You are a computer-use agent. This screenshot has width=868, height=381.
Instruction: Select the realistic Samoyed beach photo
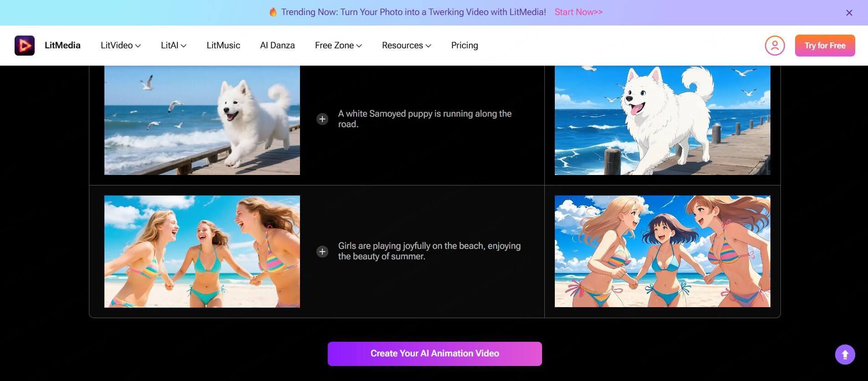click(x=202, y=120)
